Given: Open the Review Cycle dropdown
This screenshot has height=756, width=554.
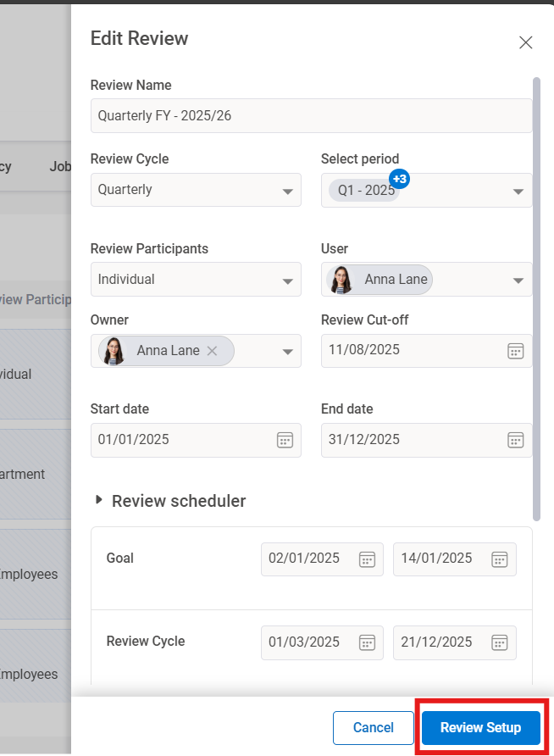Looking at the screenshot, I should [287, 191].
